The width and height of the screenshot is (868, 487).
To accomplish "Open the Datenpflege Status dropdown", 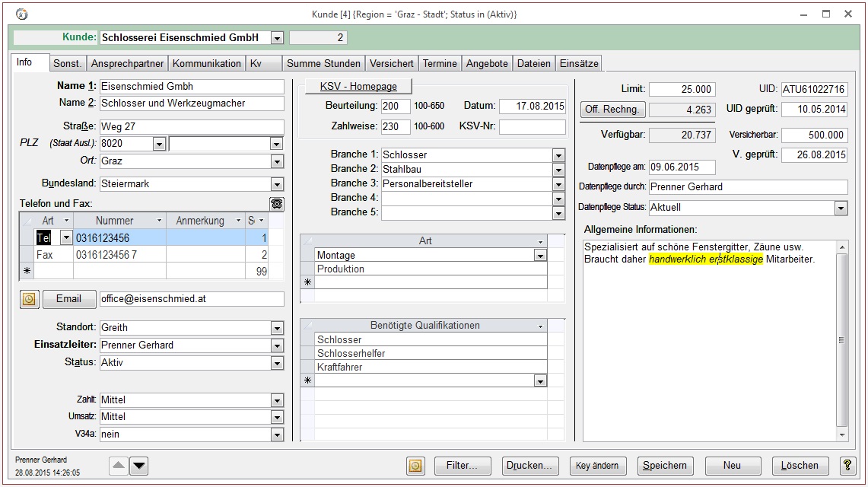I will 841,208.
